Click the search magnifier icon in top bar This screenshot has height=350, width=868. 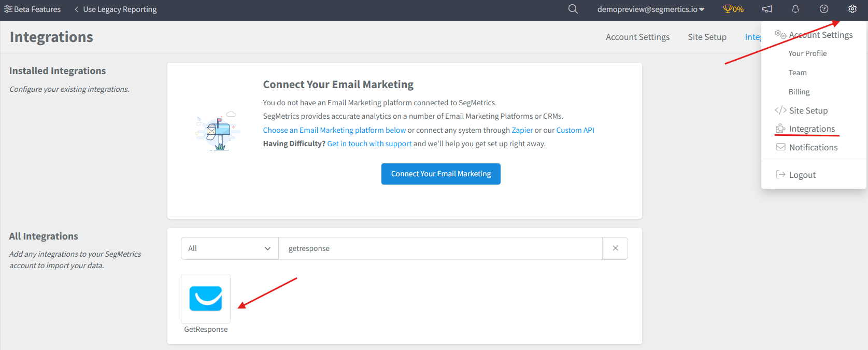point(573,9)
